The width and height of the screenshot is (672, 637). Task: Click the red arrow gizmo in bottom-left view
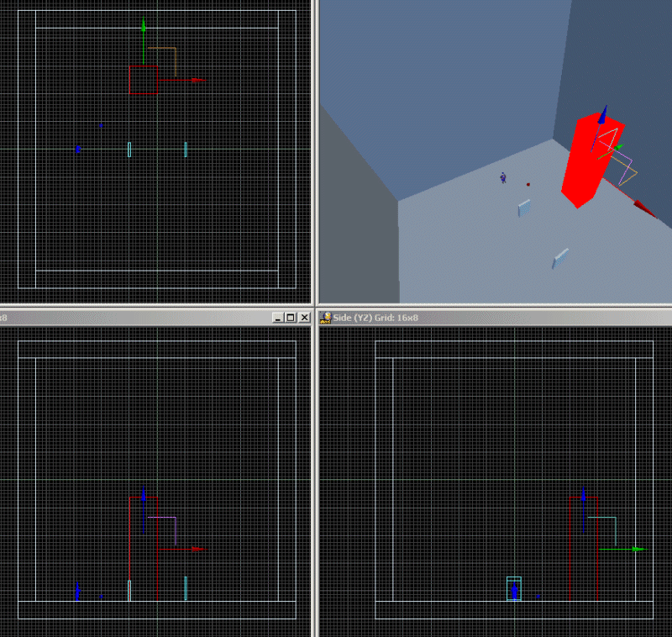click(x=197, y=549)
